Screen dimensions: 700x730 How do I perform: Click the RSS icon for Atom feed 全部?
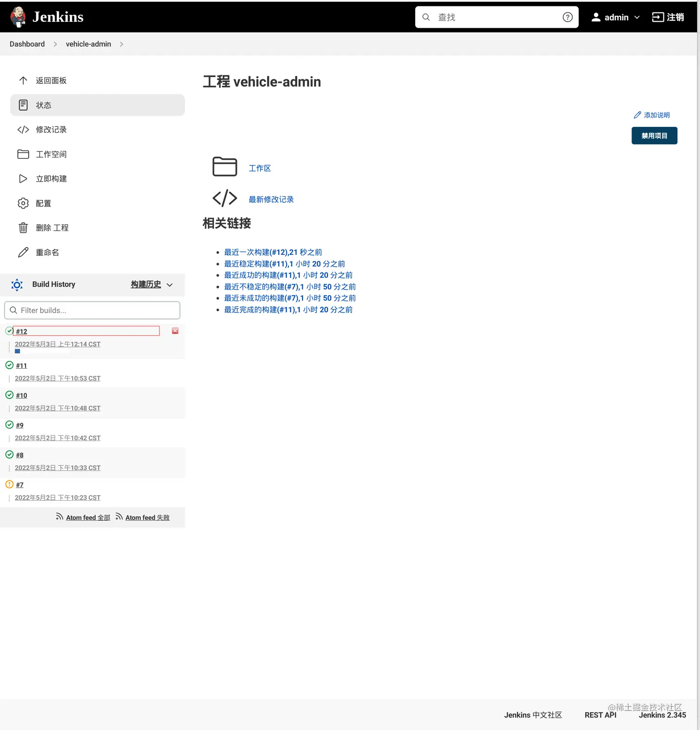(59, 516)
